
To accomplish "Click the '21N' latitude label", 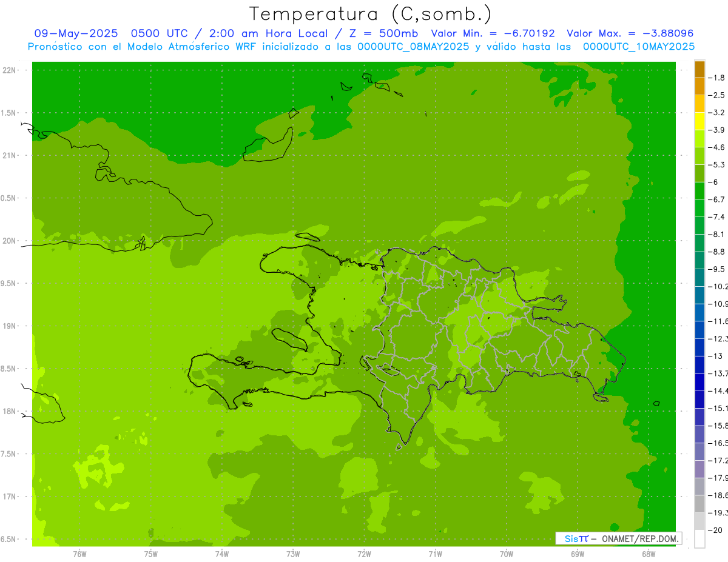I will [10, 155].
